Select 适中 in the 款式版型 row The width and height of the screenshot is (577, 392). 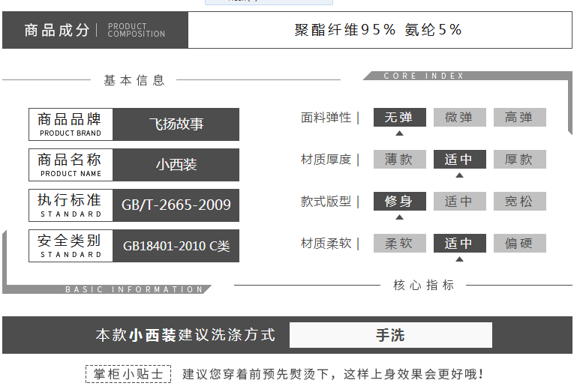459,202
